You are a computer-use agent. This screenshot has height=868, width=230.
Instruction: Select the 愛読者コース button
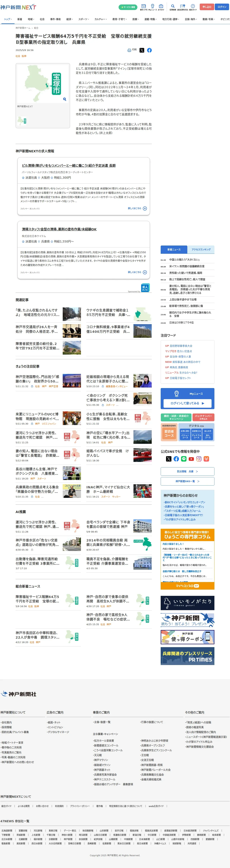point(169,433)
